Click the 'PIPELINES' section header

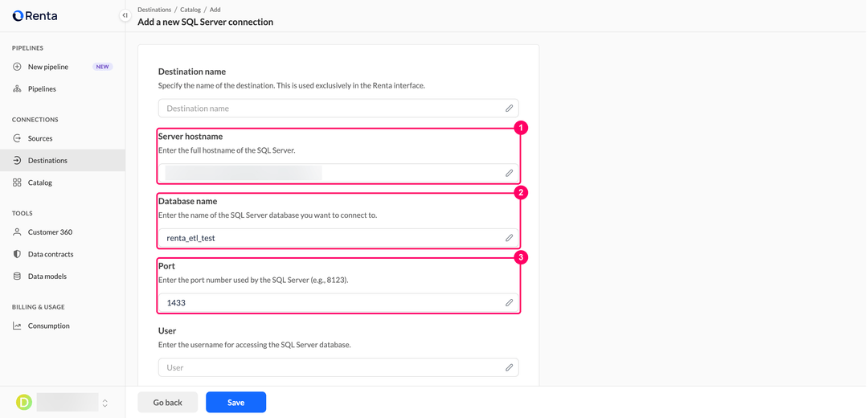[x=27, y=48]
